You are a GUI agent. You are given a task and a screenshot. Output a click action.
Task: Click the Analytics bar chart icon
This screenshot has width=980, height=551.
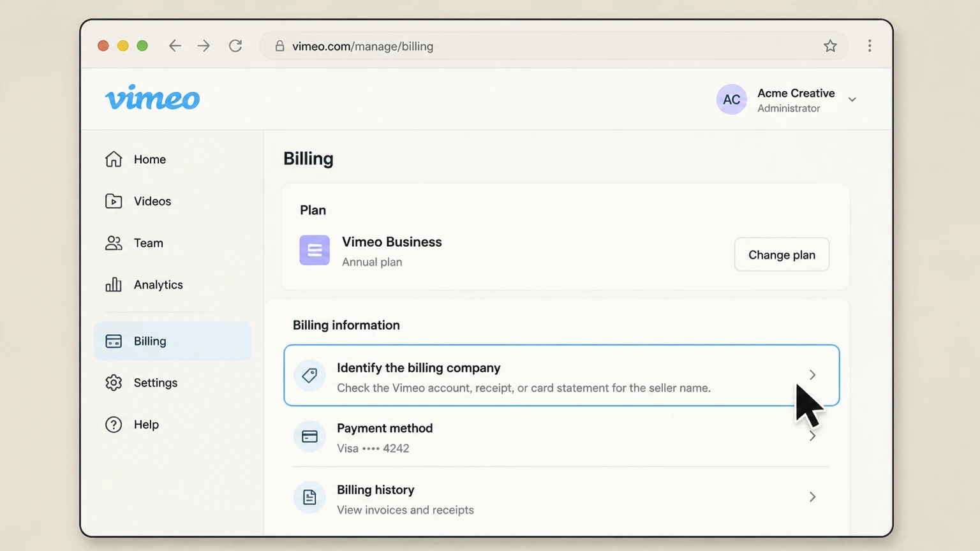114,284
